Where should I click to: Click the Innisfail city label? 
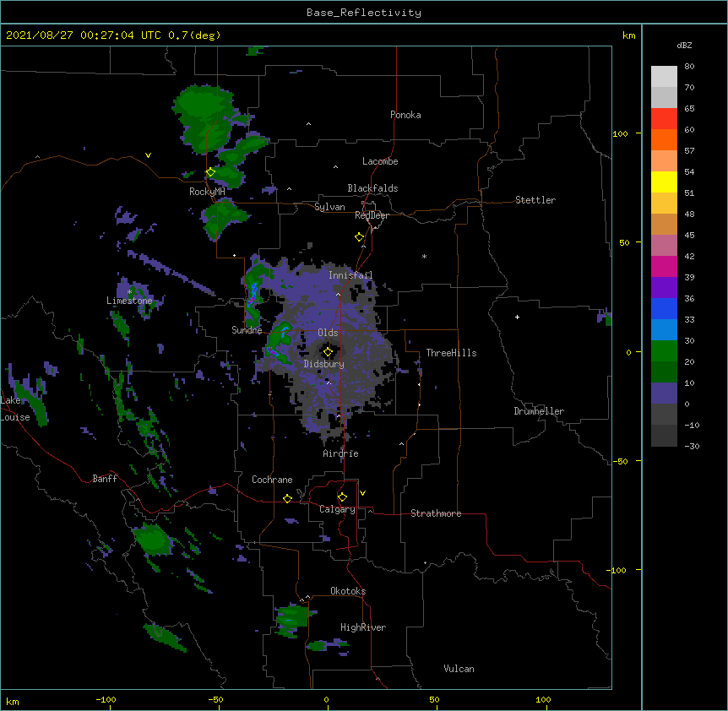pos(350,275)
